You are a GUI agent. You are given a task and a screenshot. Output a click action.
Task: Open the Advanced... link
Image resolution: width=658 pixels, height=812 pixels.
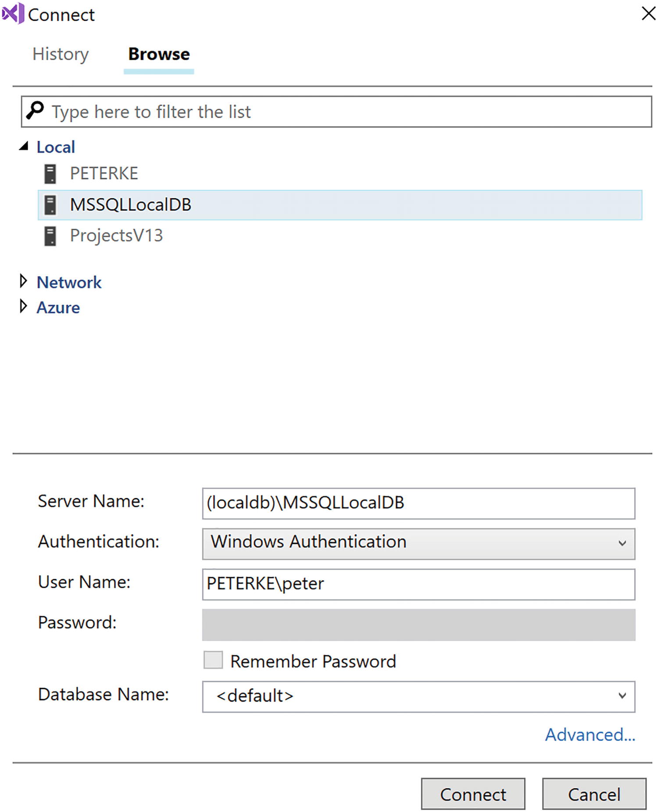[x=590, y=735]
